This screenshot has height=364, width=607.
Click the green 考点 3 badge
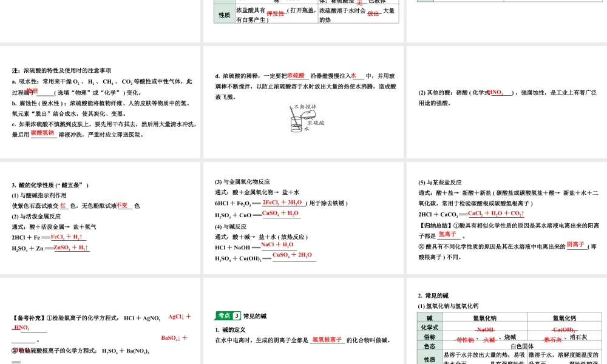coord(227,315)
